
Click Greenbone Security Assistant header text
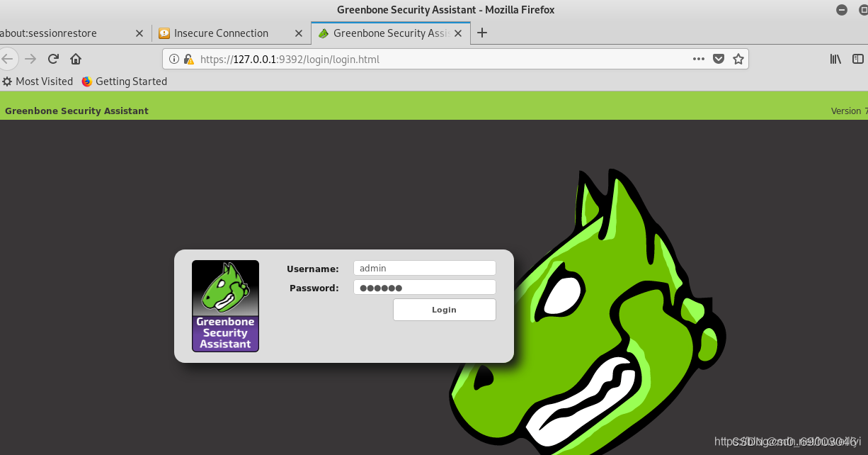[x=76, y=111]
